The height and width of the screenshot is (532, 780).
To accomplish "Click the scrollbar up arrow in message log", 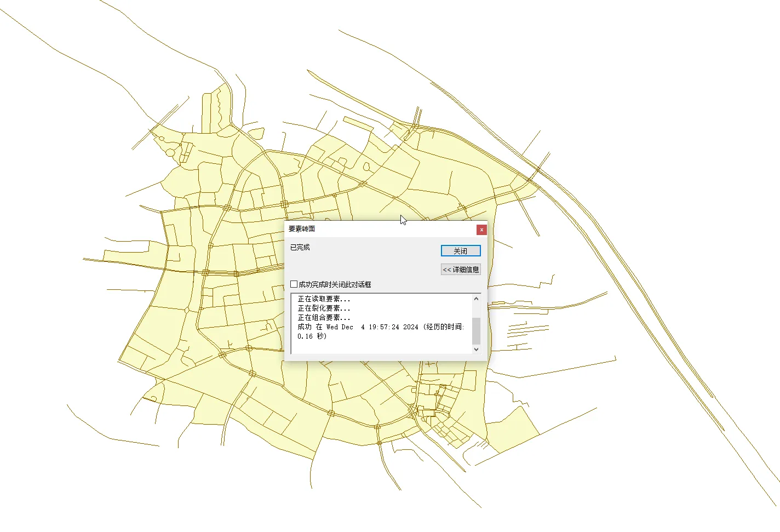I will 475,298.
